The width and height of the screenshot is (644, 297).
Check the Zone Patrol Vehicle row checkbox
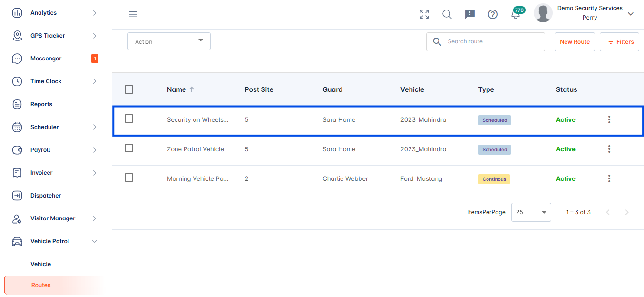point(129,148)
